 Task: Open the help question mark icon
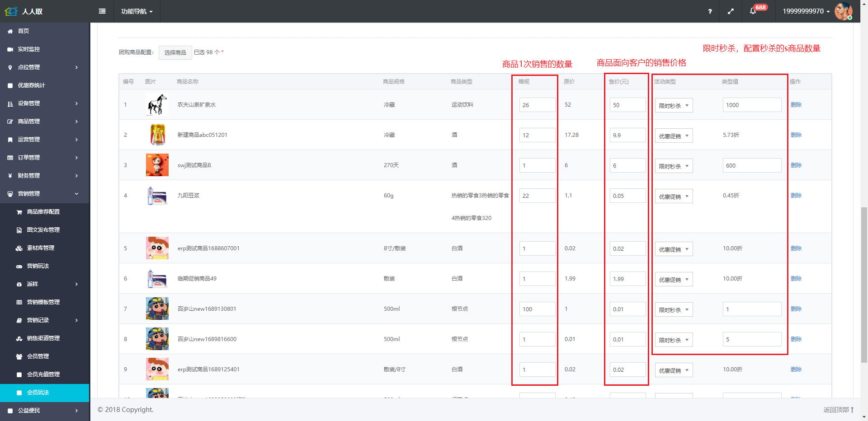point(710,11)
